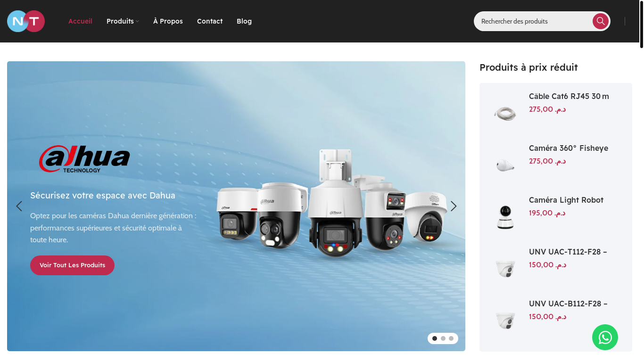
Task: Click the 150,00 price of UAC-T112-F28
Action: (547, 264)
